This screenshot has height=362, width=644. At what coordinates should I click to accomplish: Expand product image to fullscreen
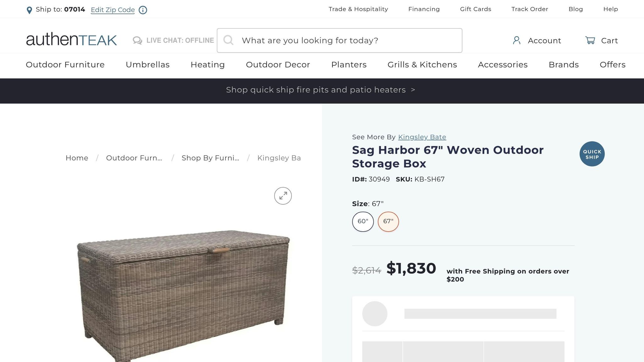[283, 196]
